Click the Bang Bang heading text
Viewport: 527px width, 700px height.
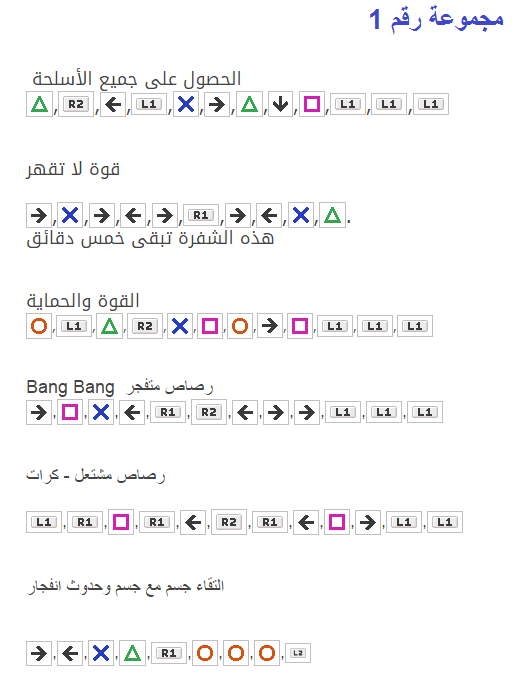coord(70,387)
